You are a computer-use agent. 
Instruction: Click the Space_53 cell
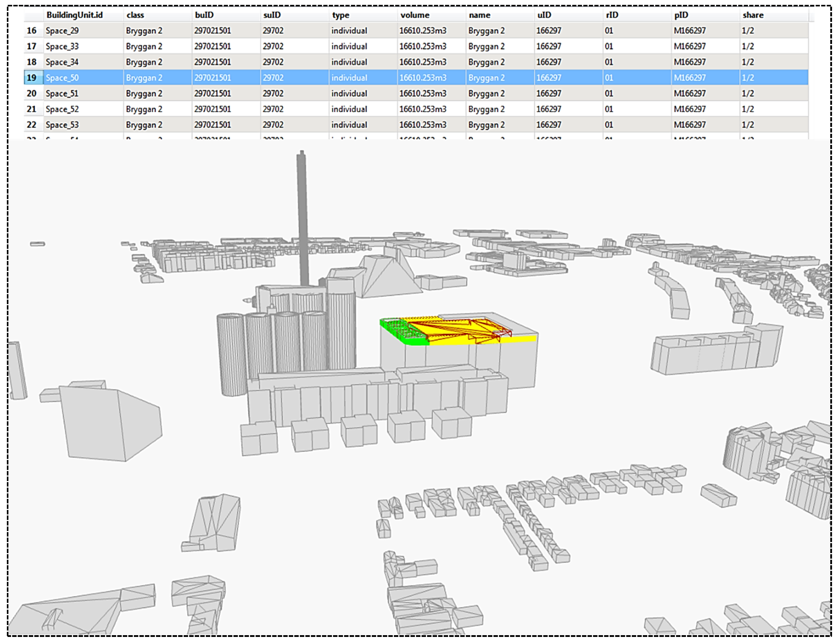[62, 125]
